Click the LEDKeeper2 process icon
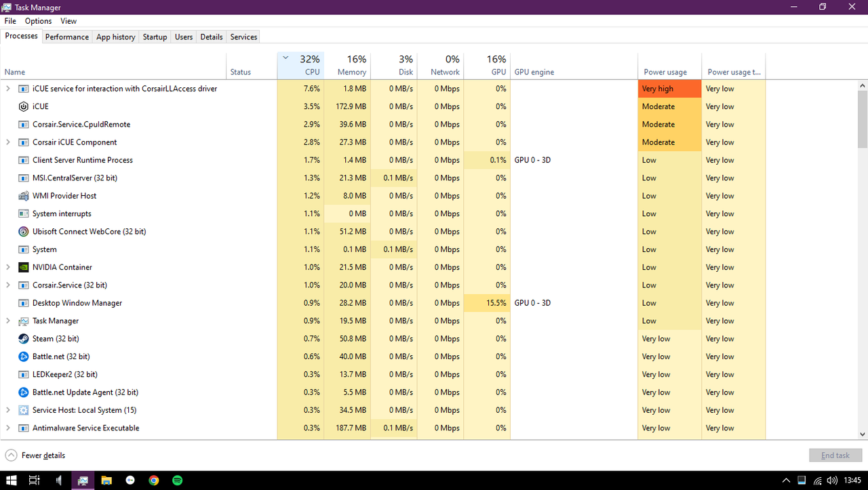868x490 pixels. tap(24, 374)
